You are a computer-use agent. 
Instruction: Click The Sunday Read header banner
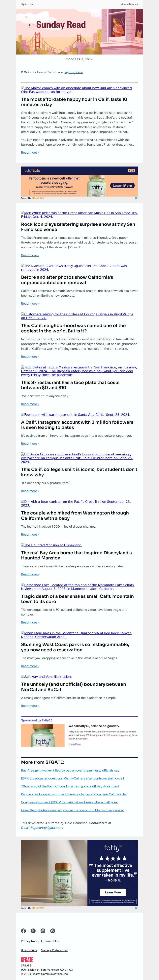pyautogui.click(x=79, y=32)
